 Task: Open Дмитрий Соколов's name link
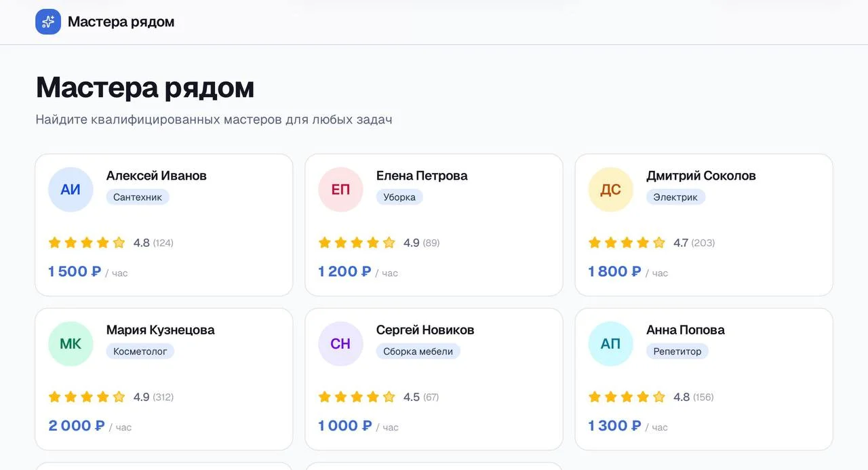click(x=701, y=176)
